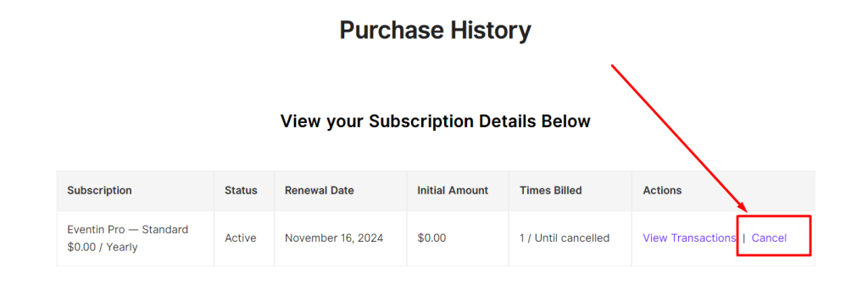868x308 pixels.
Task: Click the 1 / Until cancelled cell
Action: pyautogui.click(x=564, y=238)
